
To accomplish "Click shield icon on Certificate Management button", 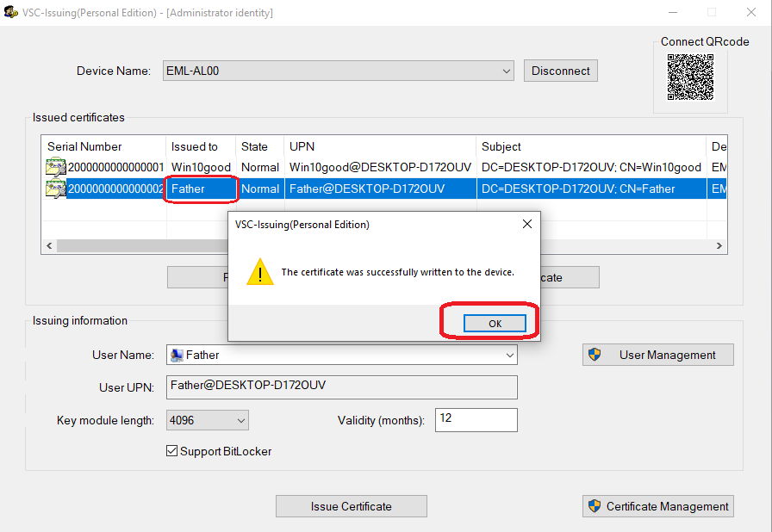I will [595, 506].
